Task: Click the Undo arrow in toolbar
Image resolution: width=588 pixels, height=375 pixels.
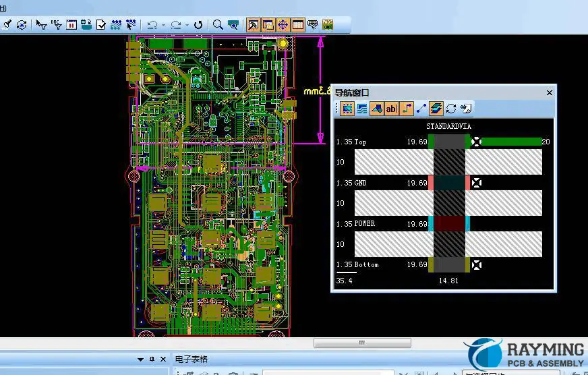Action: click(152, 25)
